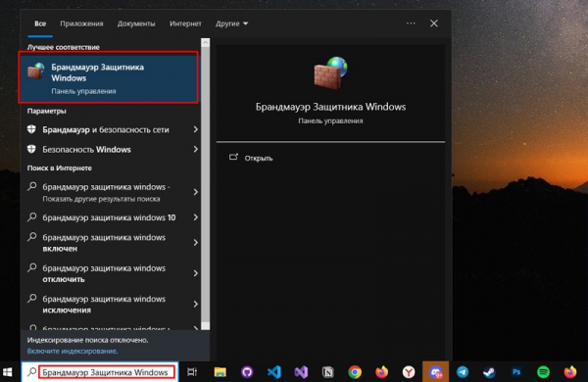Click the preview title Брандмауэр Защитника Windows

pyautogui.click(x=330, y=107)
